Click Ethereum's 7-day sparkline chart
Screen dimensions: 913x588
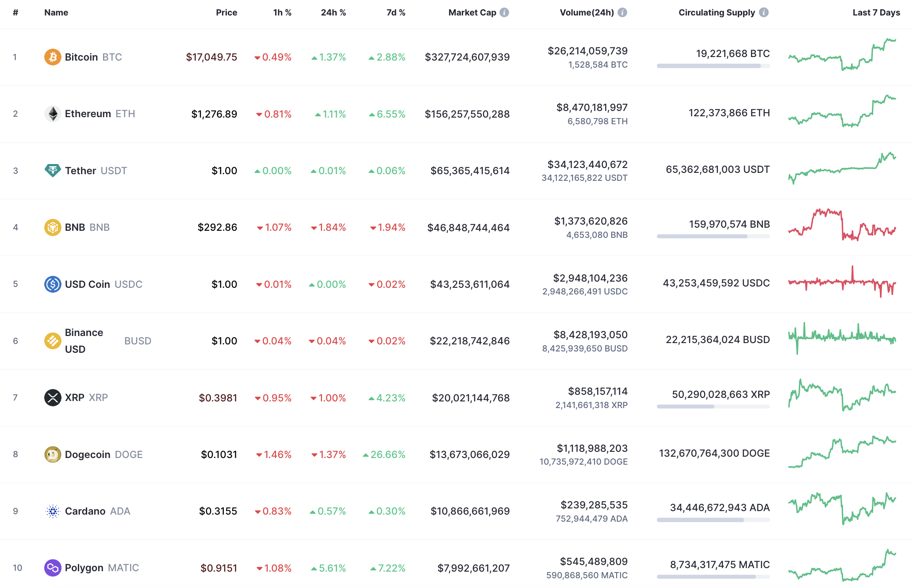tap(842, 114)
